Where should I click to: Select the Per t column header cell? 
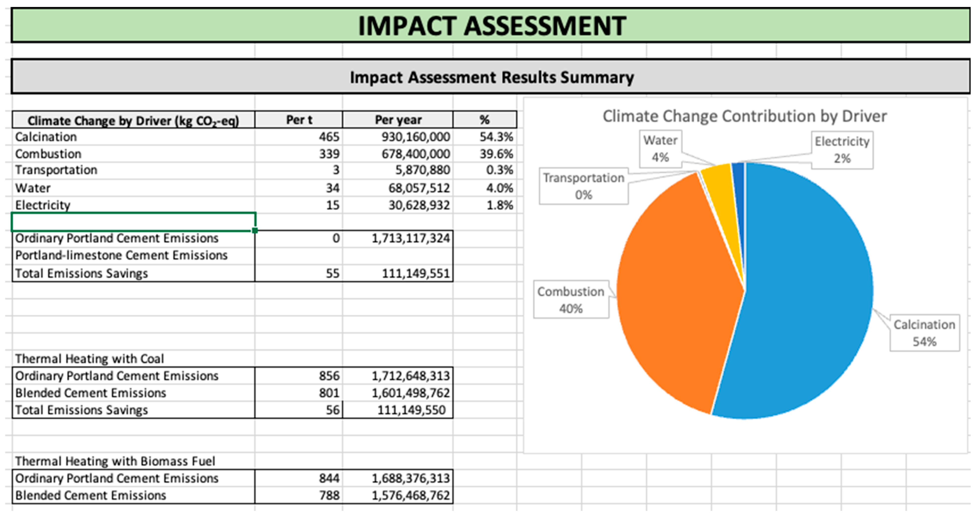299,120
